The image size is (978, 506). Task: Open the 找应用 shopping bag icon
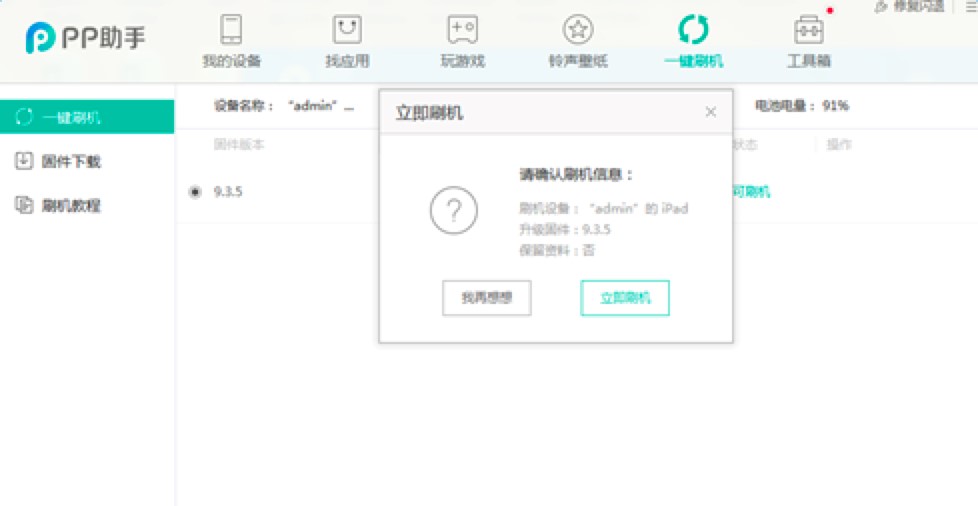347,29
